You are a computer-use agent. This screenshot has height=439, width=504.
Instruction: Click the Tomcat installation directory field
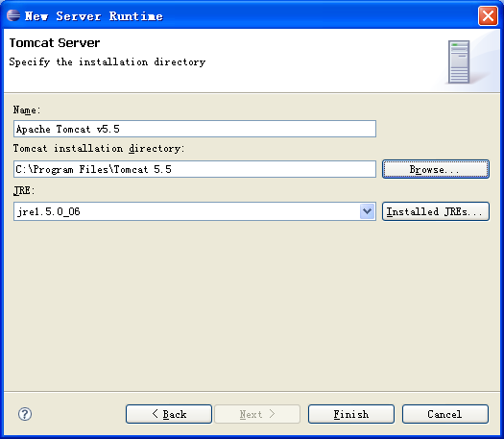(195, 169)
